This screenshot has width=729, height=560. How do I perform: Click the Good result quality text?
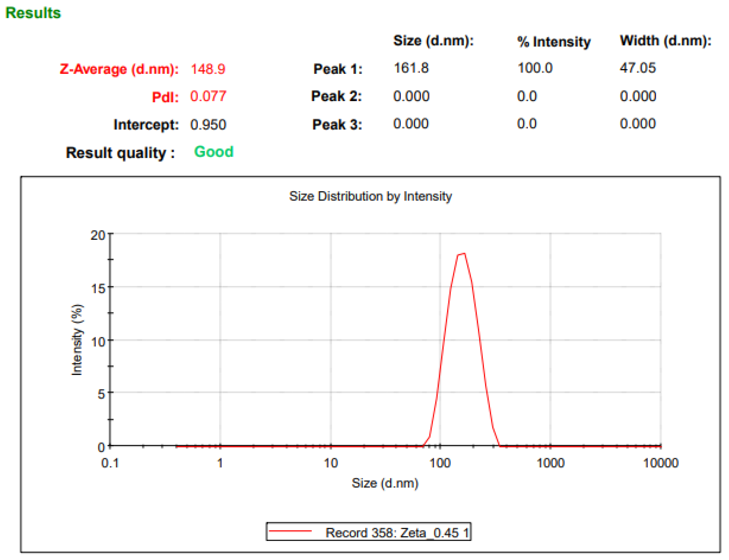[x=214, y=152]
